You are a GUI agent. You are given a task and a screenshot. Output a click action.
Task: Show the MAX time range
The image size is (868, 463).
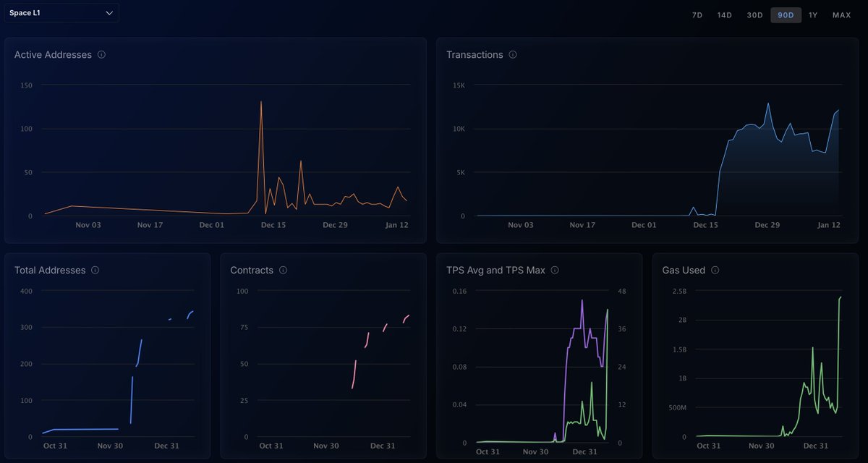(x=841, y=15)
